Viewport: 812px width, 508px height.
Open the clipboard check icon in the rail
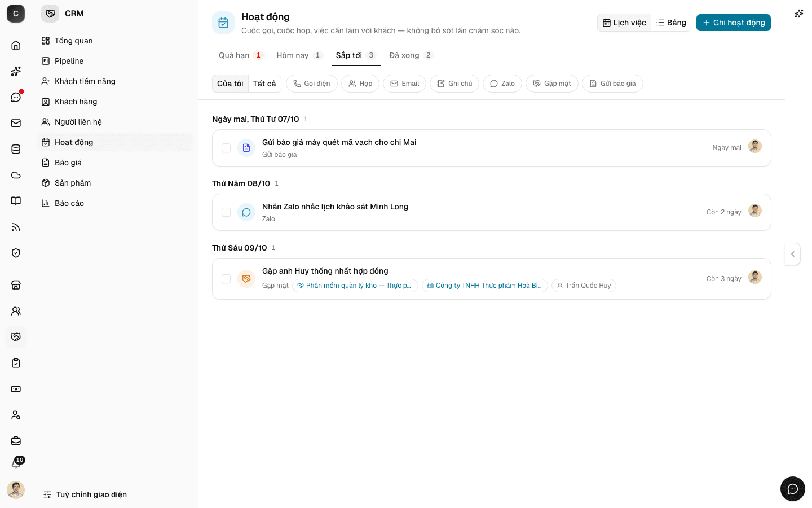coord(16,363)
